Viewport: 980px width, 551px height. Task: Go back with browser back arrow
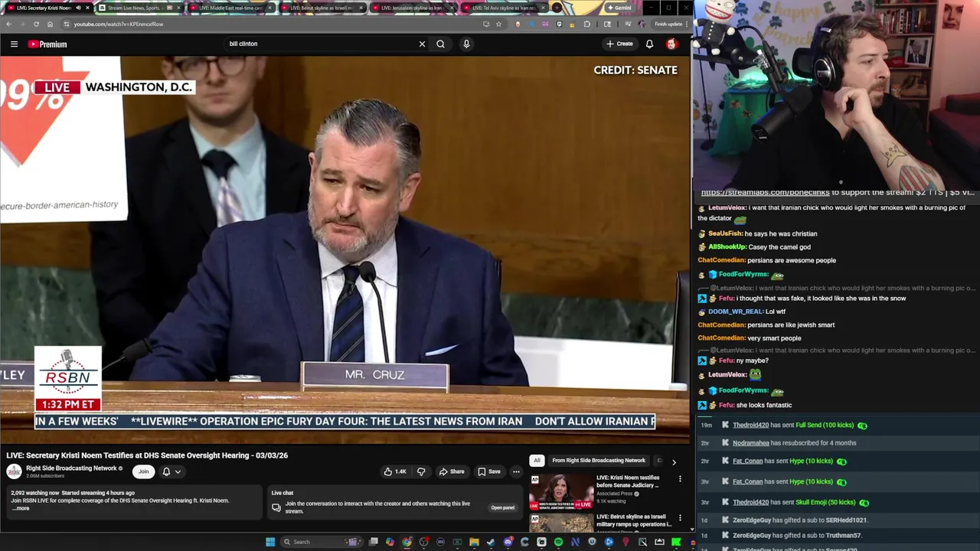(9, 24)
